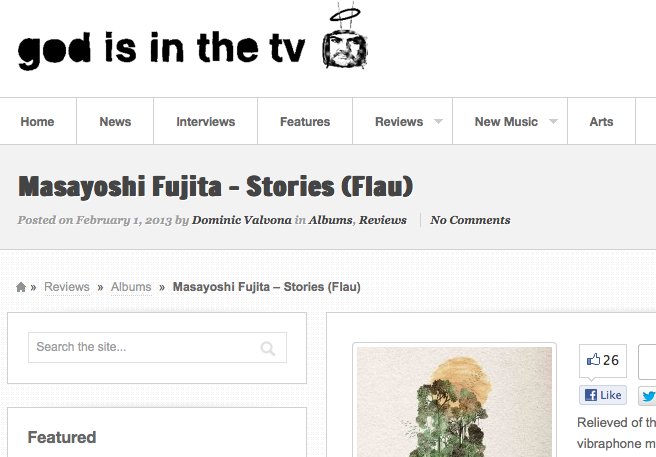Screen dimensions: 656x457
Task: Go to the Features section
Action: [305, 122]
